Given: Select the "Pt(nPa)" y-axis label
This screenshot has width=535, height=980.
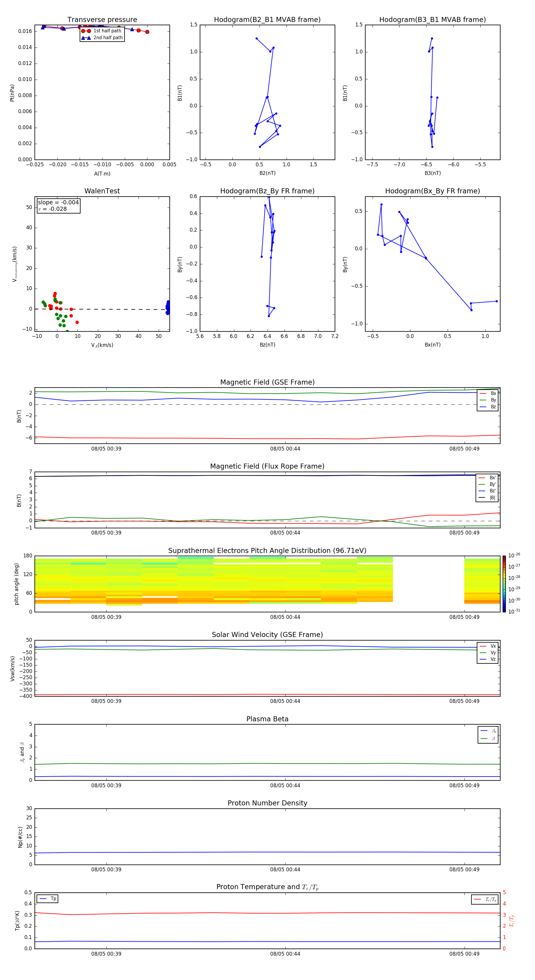Looking at the screenshot, I should [x=12, y=93].
